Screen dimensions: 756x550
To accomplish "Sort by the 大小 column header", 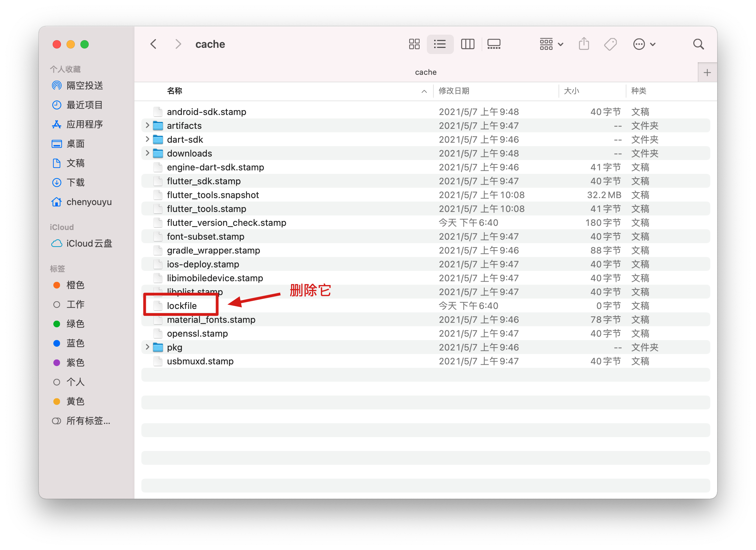I will click(x=571, y=91).
